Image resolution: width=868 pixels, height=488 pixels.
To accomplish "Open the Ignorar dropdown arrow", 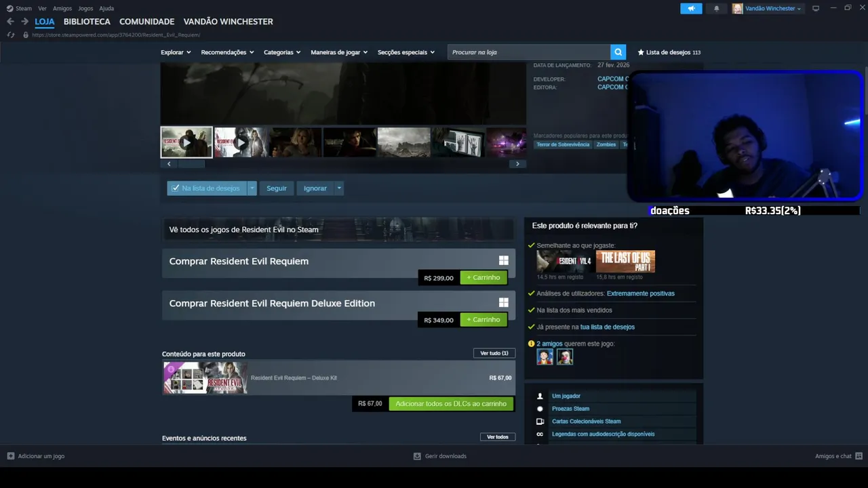I will pos(339,188).
